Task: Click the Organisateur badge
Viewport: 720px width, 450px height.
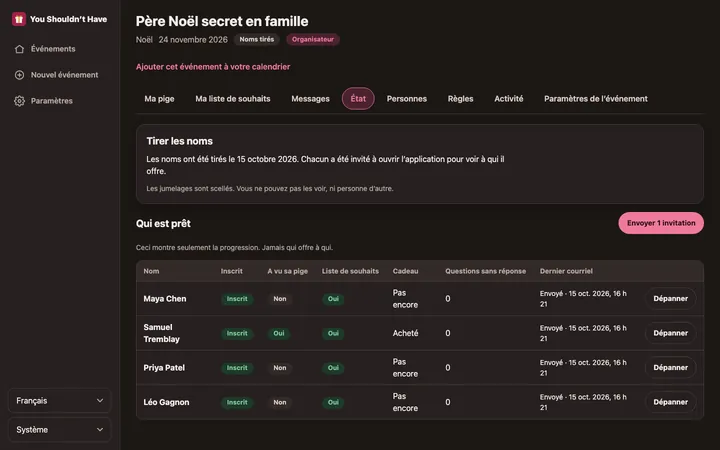Action: point(313,39)
